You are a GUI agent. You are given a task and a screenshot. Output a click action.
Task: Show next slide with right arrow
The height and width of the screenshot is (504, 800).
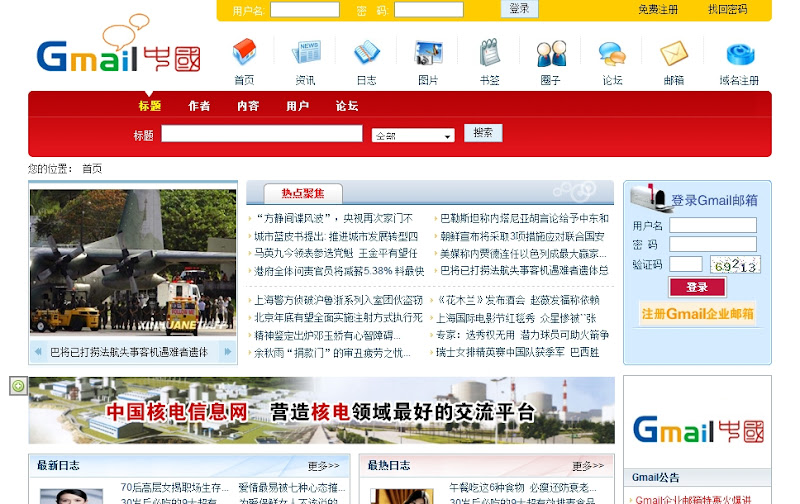[228, 351]
